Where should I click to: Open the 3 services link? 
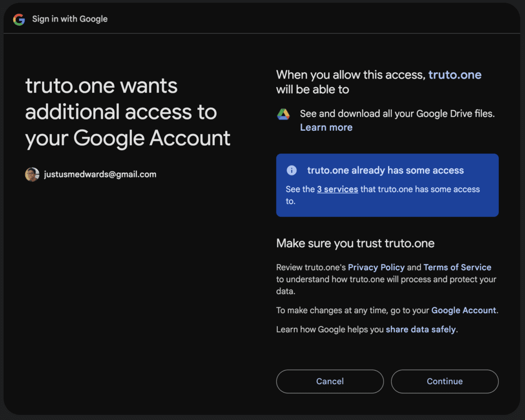pos(337,189)
